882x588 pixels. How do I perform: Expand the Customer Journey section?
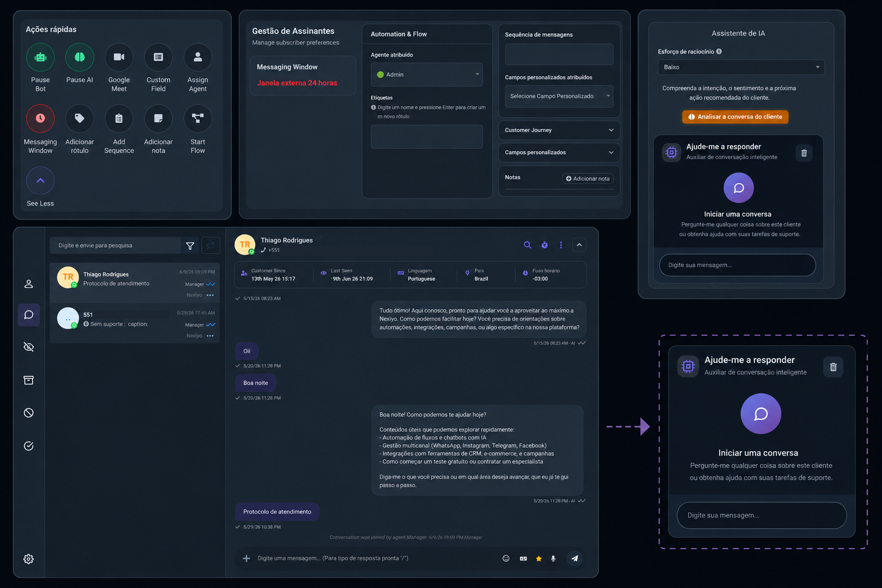559,130
